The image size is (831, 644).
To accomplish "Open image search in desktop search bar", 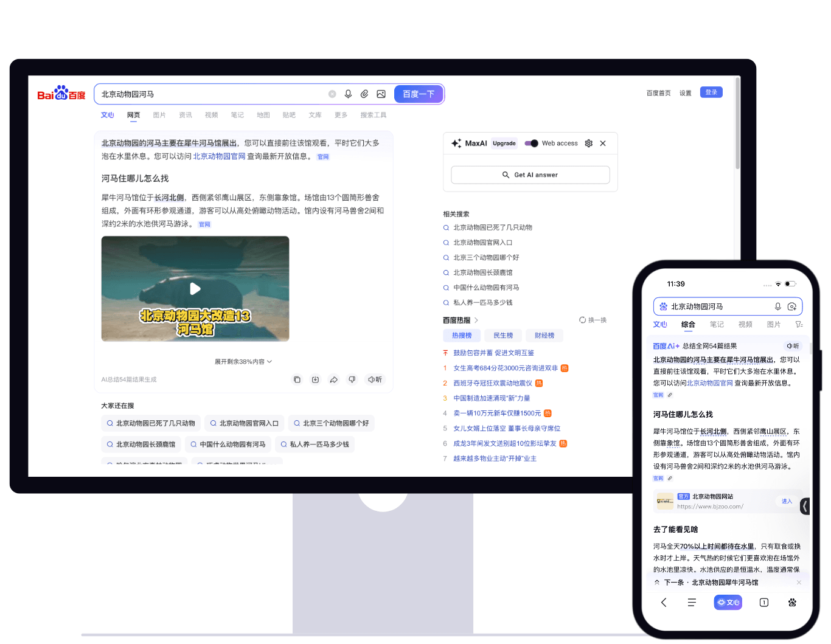I will tap(381, 94).
